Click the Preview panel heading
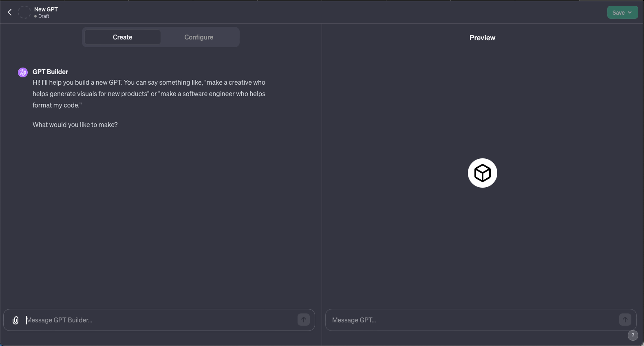 click(482, 38)
